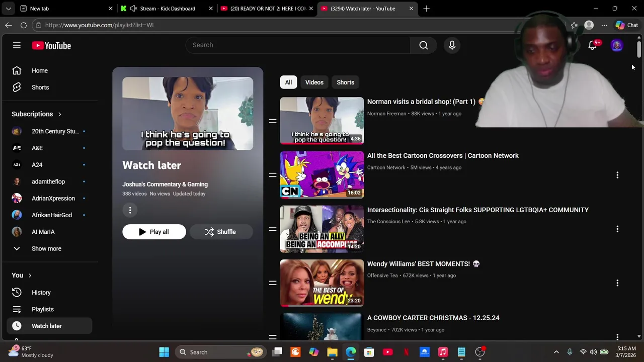644x362 pixels.
Task: Open the browser profile icon
Action: pyautogui.click(x=589, y=25)
